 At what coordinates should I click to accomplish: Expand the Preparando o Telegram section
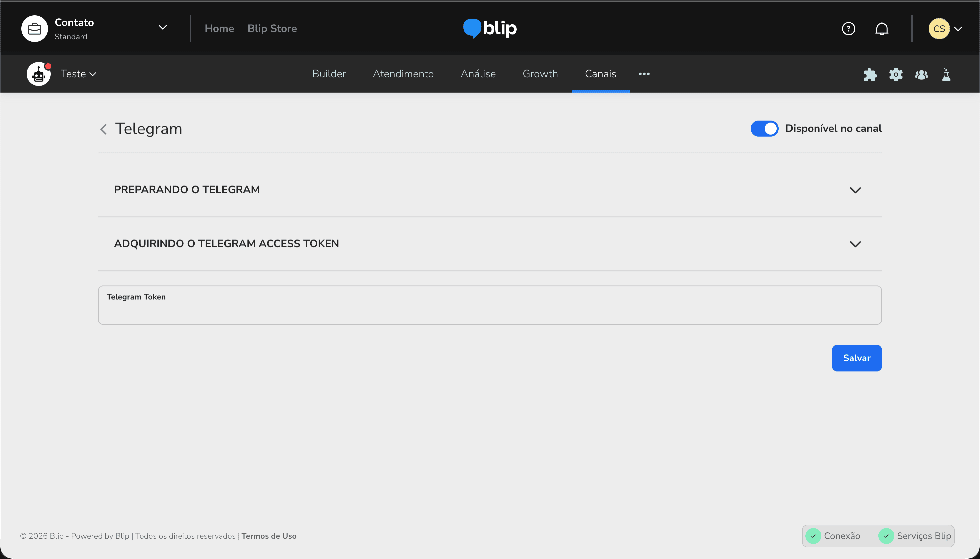point(490,190)
